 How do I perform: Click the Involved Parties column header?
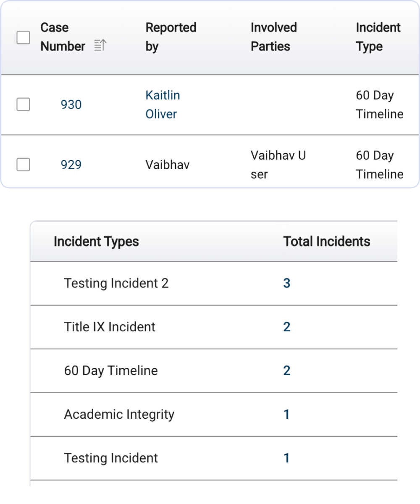274,37
